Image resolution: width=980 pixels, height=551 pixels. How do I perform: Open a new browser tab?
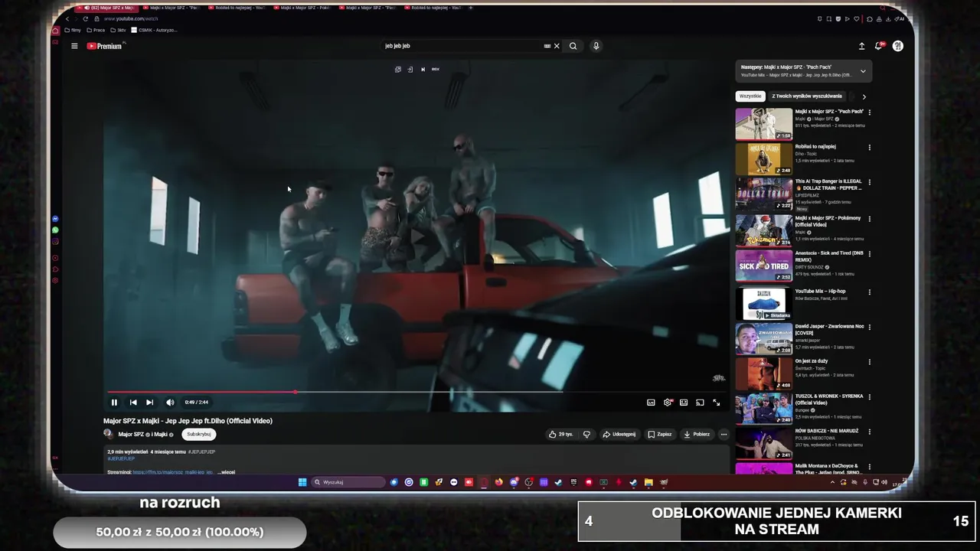(470, 8)
